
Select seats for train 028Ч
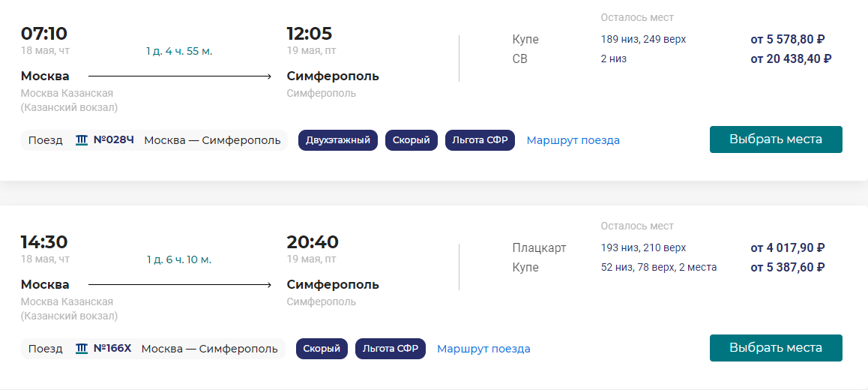pyautogui.click(x=776, y=139)
